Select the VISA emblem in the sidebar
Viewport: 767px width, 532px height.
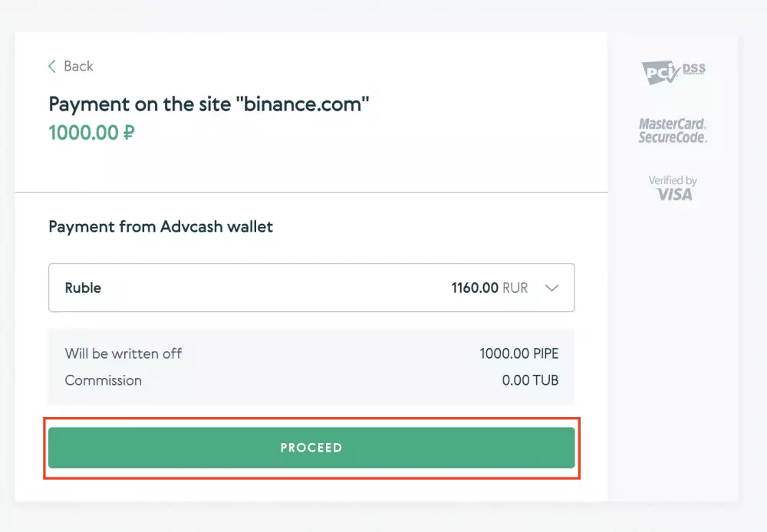pyautogui.click(x=674, y=194)
